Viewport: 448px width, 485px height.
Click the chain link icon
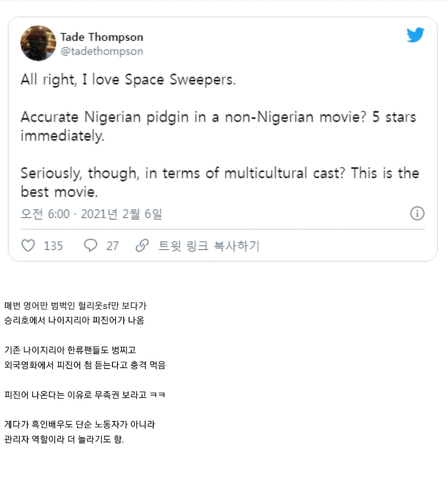142,245
